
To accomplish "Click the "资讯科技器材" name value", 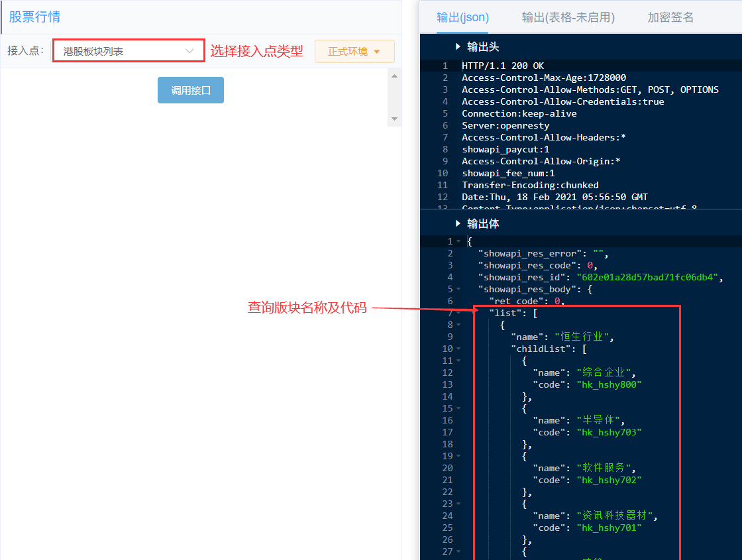I will pos(614,516).
